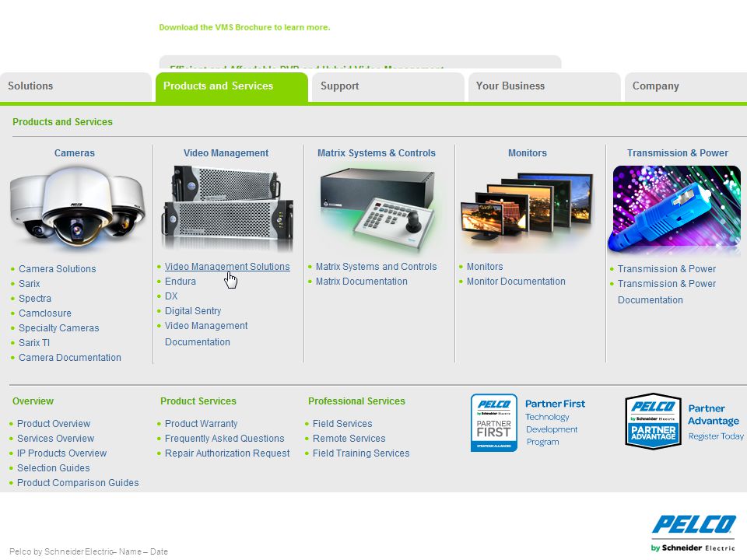Switch to the Support tab
This screenshot has width=747, height=560.
[x=388, y=86]
